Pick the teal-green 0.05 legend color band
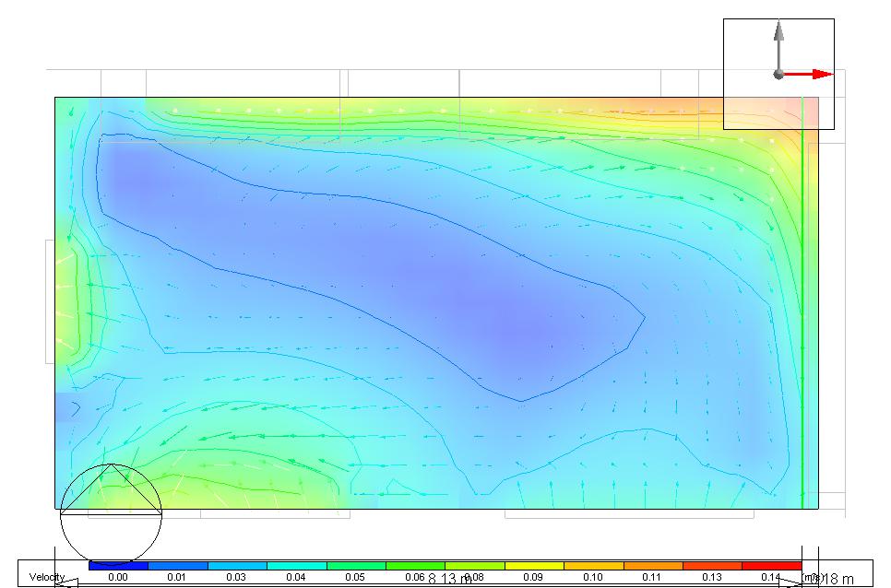The image size is (891, 588). tap(356, 566)
